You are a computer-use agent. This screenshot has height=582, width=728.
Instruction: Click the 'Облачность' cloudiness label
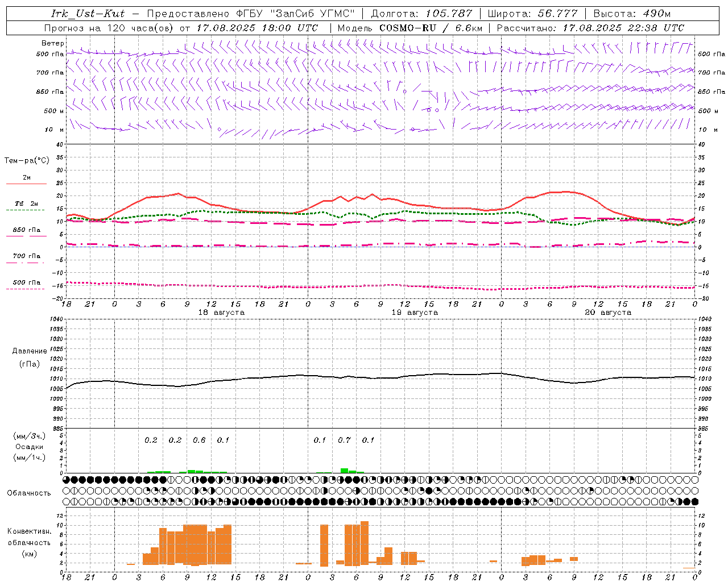(29, 493)
